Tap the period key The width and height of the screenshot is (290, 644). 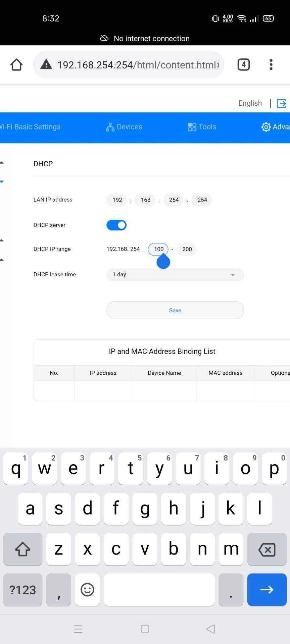231,589
